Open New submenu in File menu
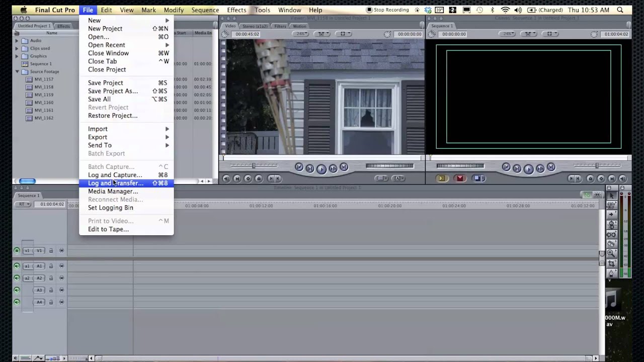The width and height of the screenshot is (644, 362). pos(126,20)
